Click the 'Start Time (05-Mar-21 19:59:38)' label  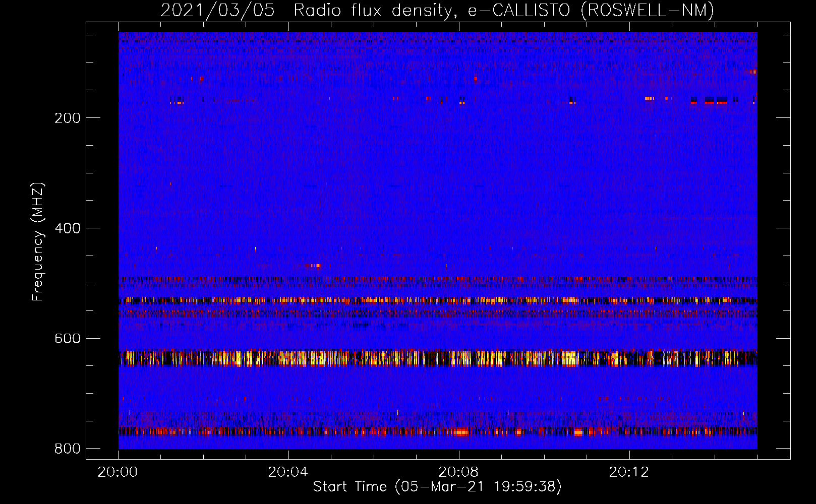(x=437, y=487)
